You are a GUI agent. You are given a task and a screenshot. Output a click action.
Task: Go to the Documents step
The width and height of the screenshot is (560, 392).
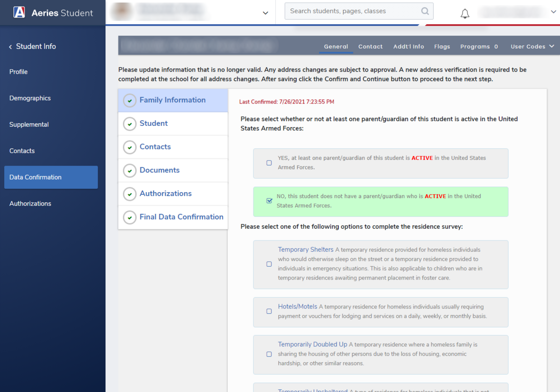pos(173,170)
